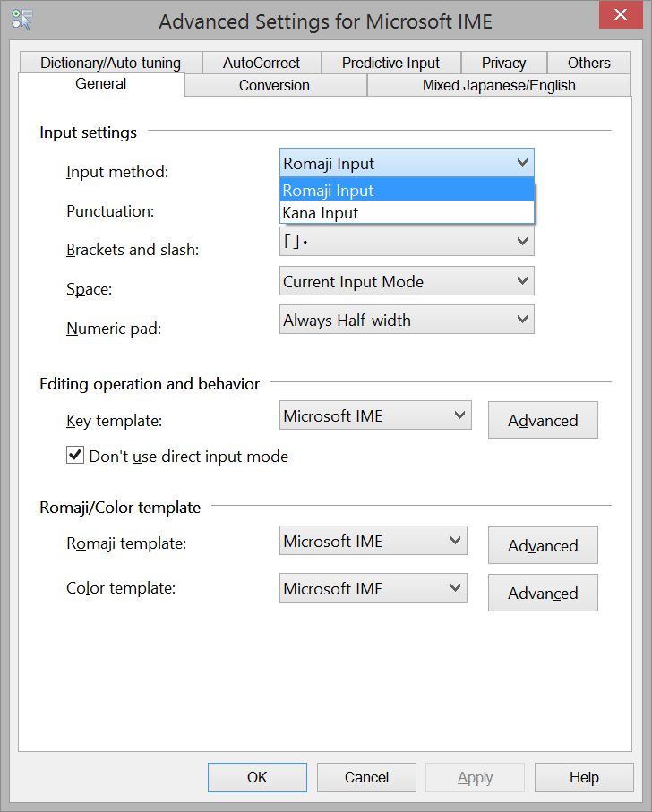This screenshot has height=812, width=652.
Task: Switch to the Predictive Input tab
Action: tap(390, 63)
